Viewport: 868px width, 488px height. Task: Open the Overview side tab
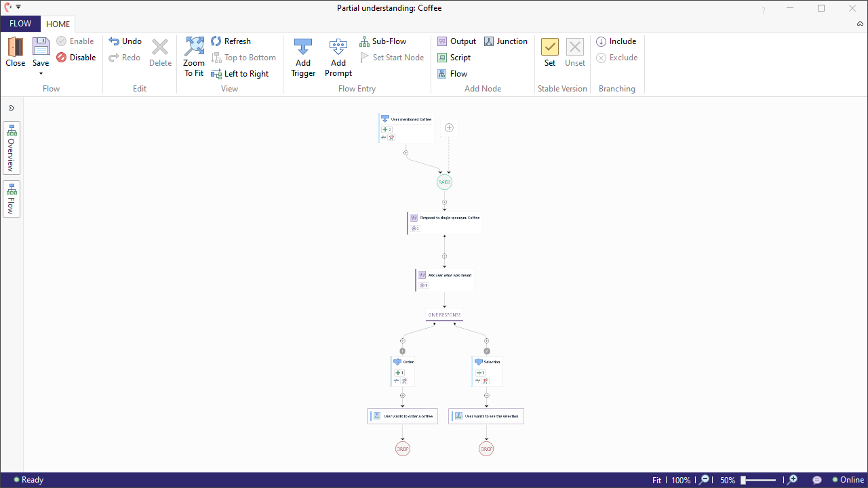coord(12,148)
